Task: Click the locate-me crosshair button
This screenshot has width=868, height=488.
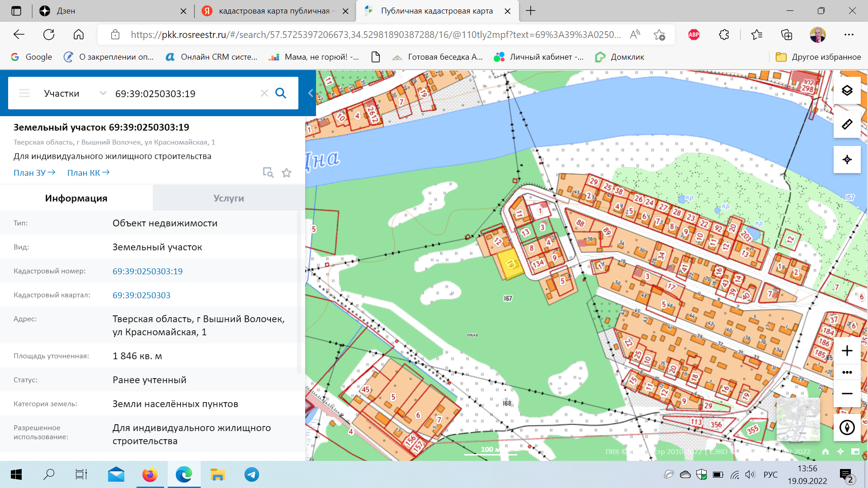Action: (x=847, y=160)
